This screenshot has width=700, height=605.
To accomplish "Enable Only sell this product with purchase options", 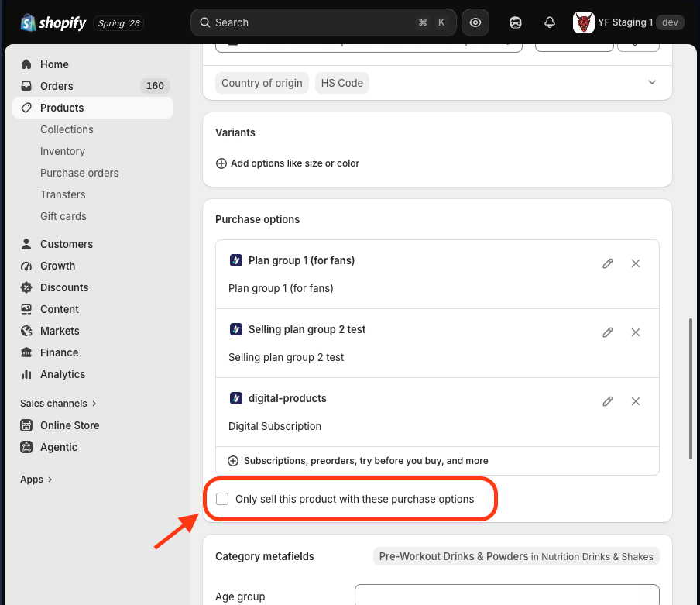I will click(x=222, y=499).
